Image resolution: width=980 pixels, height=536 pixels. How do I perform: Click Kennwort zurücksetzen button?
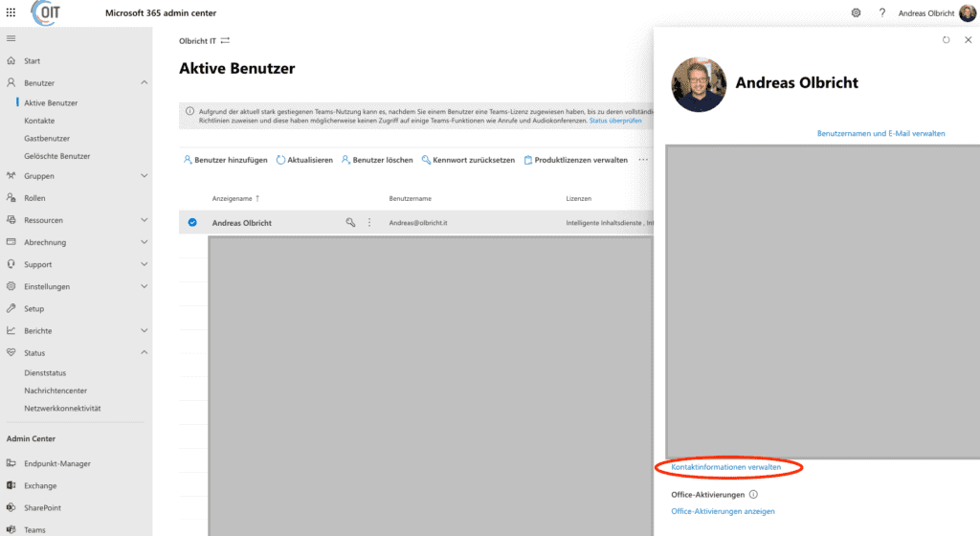(468, 160)
